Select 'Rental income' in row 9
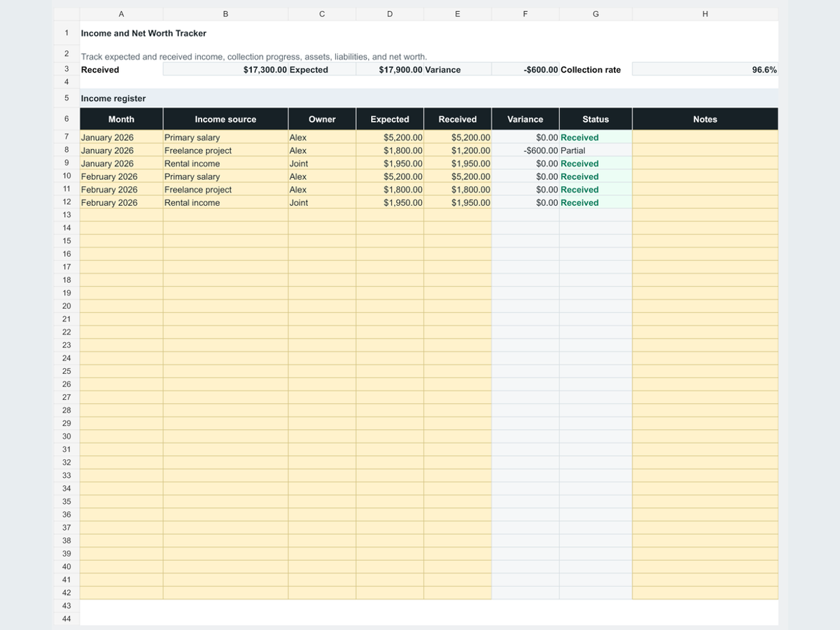This screenshot has height=630, width=840. click(x=225, y=163)
